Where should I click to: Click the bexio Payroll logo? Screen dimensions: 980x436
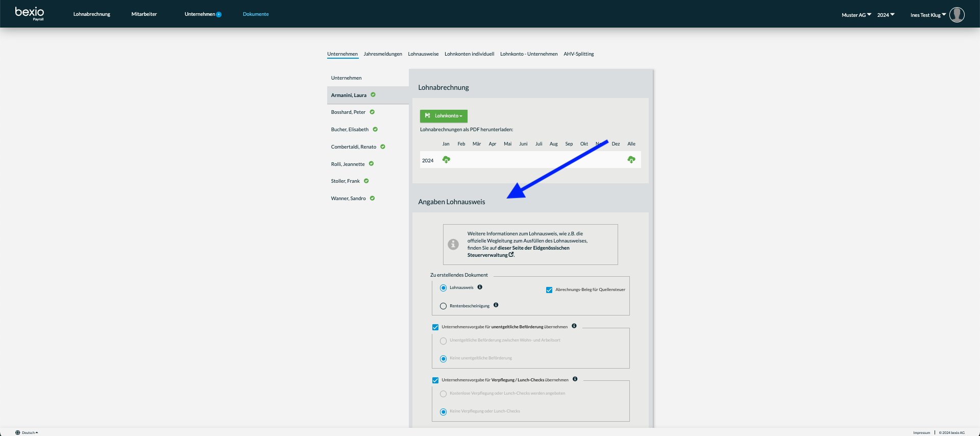click(30, 13)
